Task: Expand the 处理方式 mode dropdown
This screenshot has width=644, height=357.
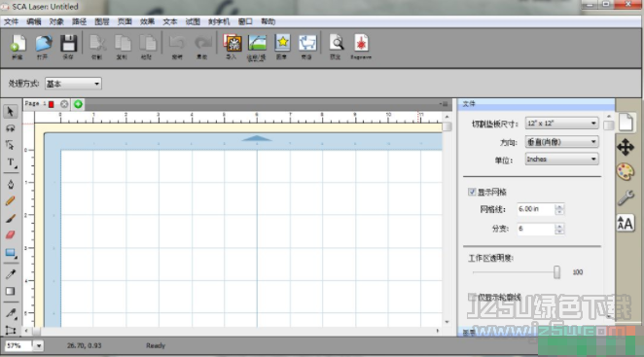Action: click(x=73, y=84)
